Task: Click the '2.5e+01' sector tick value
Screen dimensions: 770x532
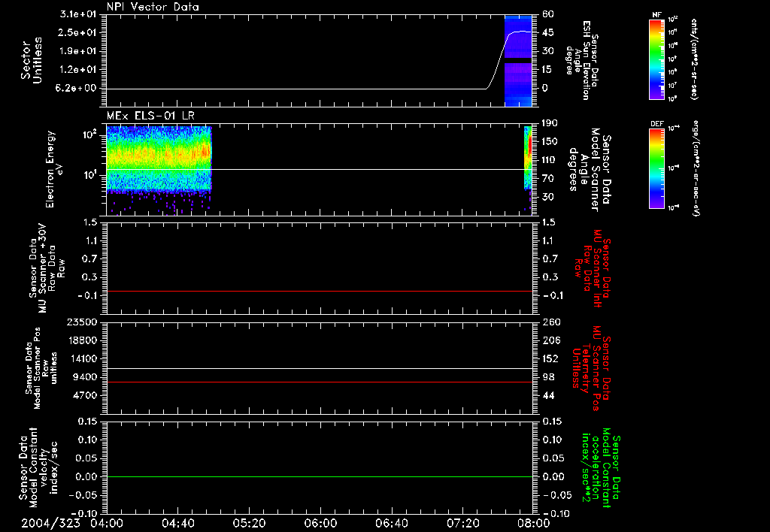Action: point(78,32)
